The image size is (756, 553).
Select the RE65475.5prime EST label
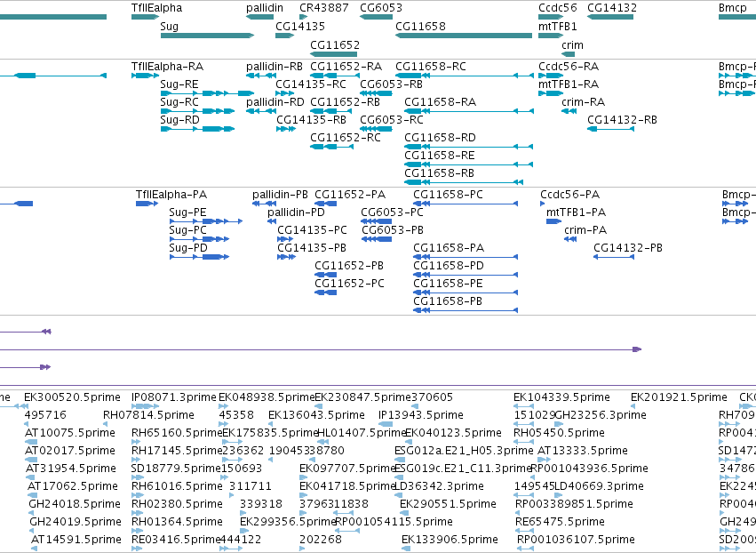coord(560,522)
